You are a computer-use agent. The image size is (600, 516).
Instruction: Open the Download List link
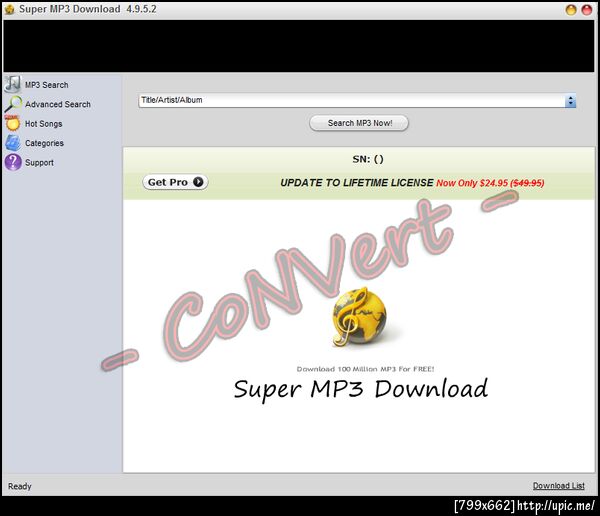coord(559,486)
